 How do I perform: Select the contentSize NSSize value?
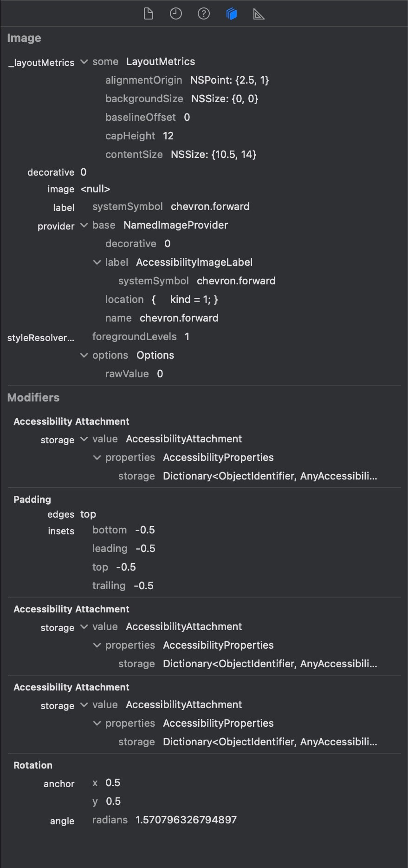click(214, 154)
